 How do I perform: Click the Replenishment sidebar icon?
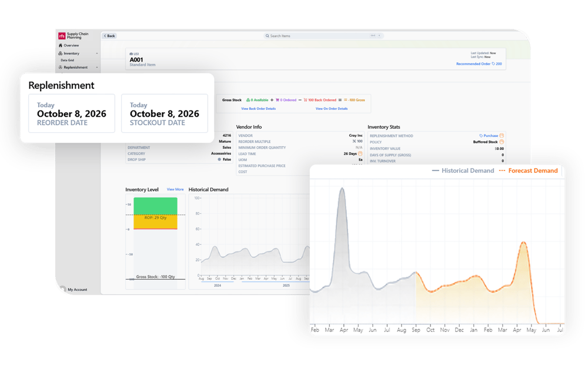tap(61, 68)
